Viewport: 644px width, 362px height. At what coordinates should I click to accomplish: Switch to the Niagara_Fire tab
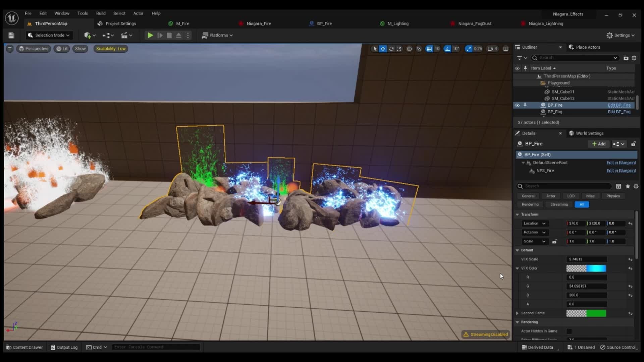pos(258,23)
